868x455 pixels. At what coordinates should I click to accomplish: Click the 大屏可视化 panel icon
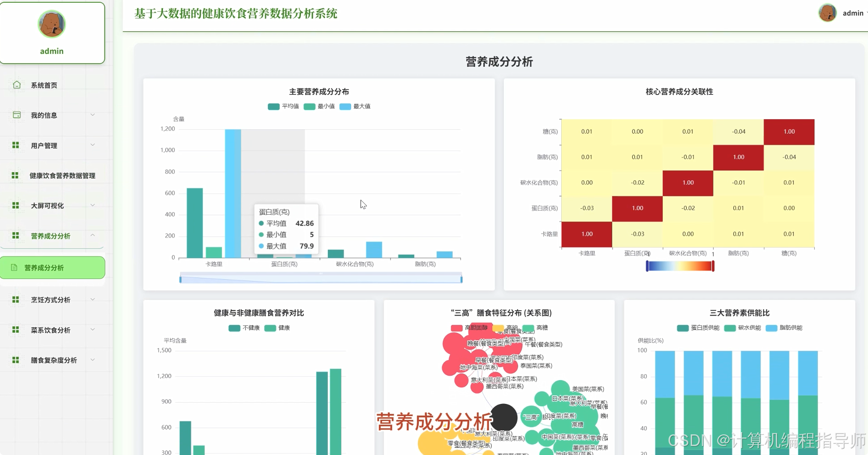point(16,205)
